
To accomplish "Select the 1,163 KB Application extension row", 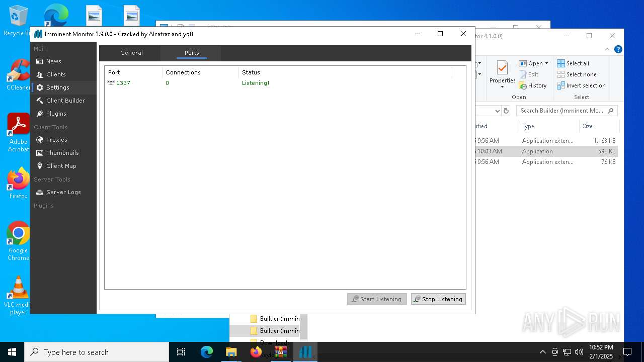I will [546, 141].
